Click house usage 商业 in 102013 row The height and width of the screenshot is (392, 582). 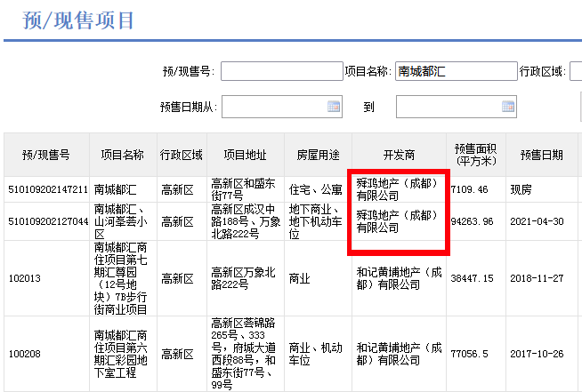pyautogui.click(x=300, y=278)
